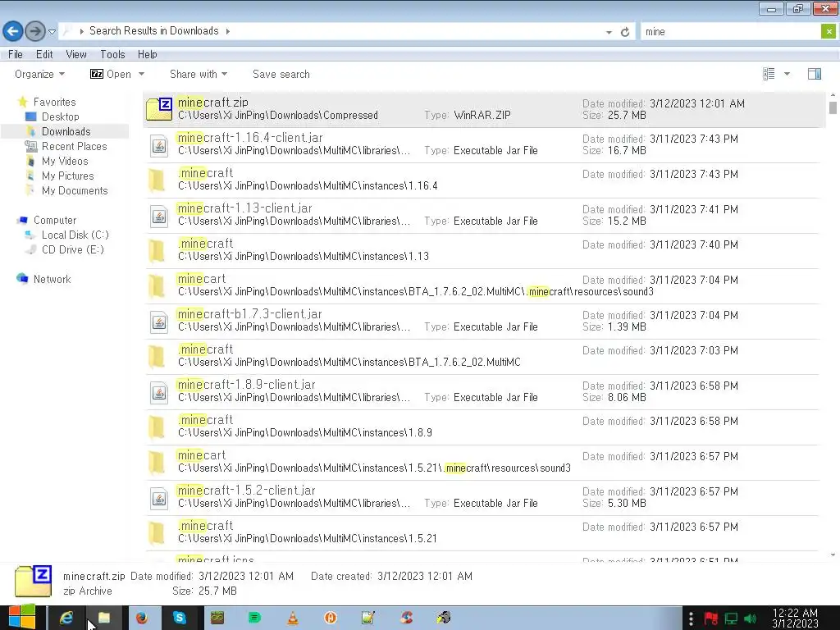
Task: Select the .minecraft folder icon in instances\1.13
Action: tap(157, 251)
